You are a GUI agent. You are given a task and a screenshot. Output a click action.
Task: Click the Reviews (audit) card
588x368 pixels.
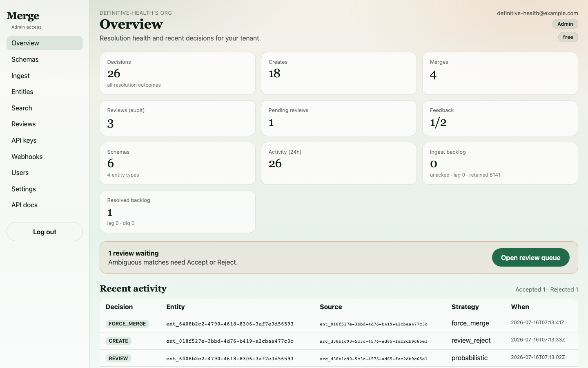click(x=178, y=118)
